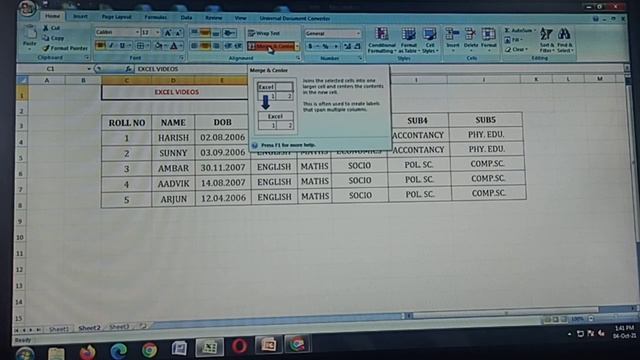Screen dimensions: 640x360
Task: Set Top Align for cells
Action: (195, 33)
